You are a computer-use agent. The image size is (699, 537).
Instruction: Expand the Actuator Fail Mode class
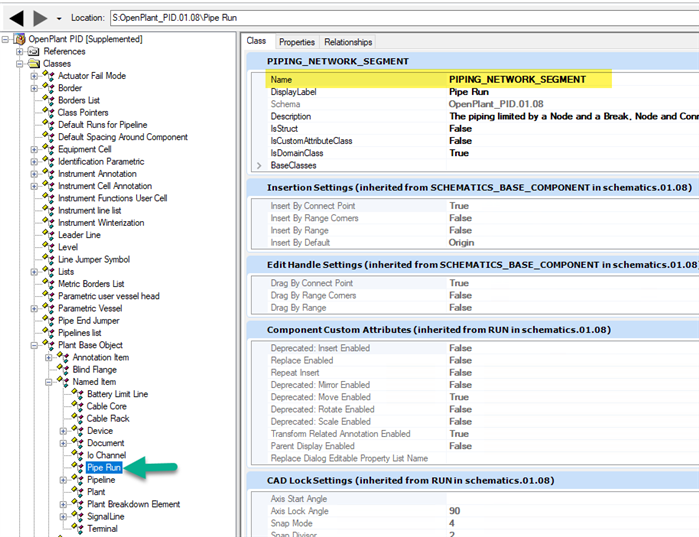pos(34,76)
